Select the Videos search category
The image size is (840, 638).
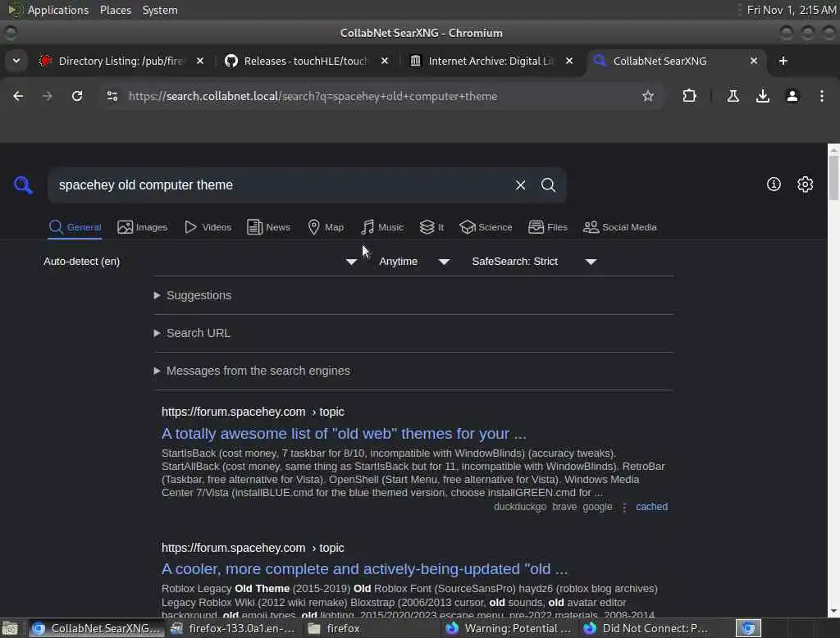(x=208, y=227)
